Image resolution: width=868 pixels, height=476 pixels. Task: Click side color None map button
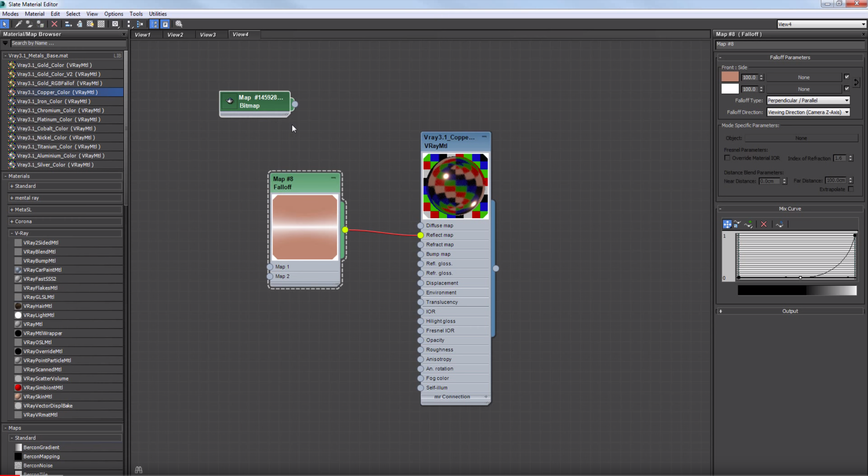[x=803, y=89]
